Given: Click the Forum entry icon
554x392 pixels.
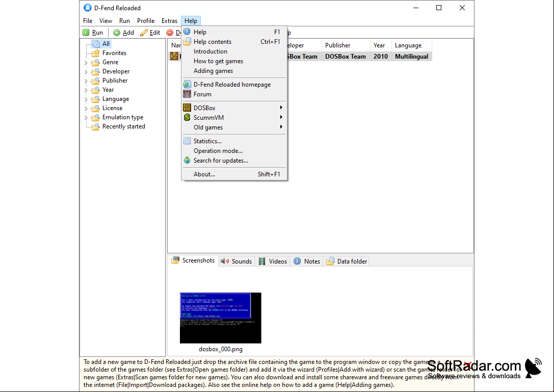Looking at the screenshot, I should 187,94.
